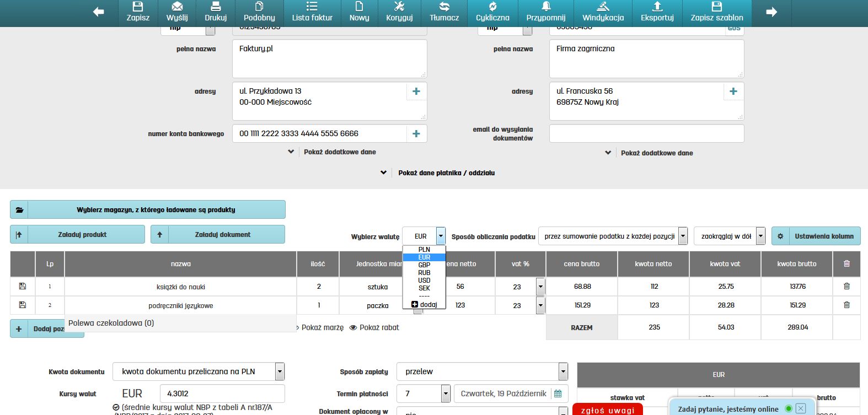Viewport: 868px width, 415px height.
Task: Click the EUR exchange rate field
Action: [x=222, y=394]
